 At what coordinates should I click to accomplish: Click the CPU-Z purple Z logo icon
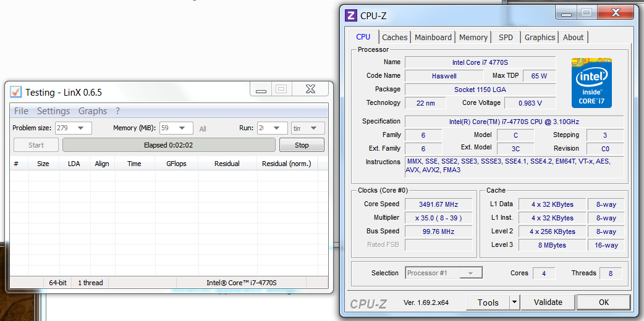351,15
